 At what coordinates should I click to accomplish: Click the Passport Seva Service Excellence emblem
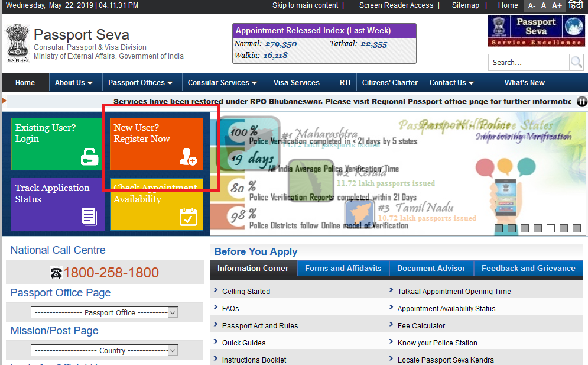click(536, 31)
